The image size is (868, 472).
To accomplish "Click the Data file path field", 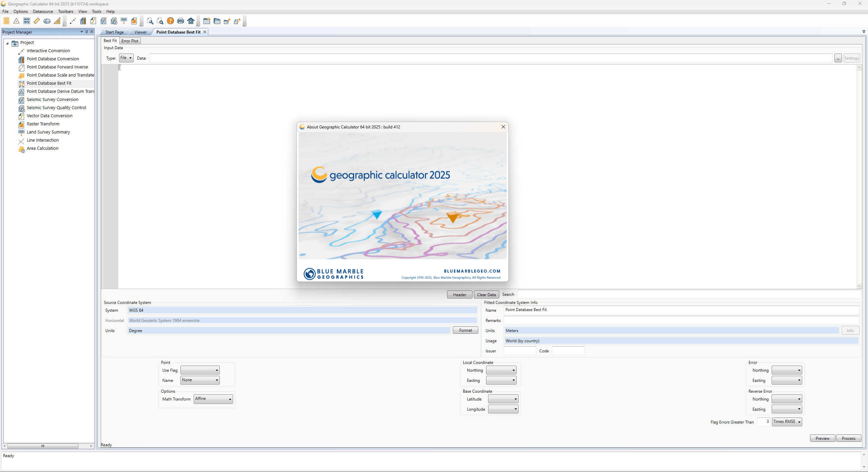I will pos(491,58).
